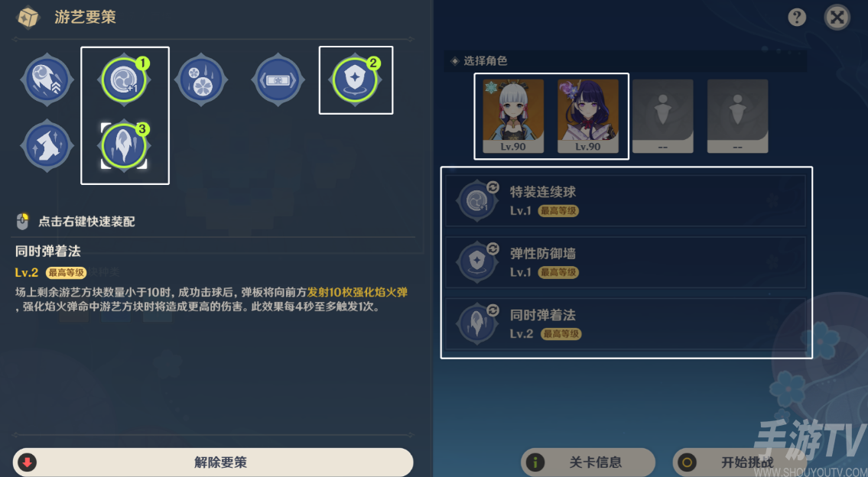Select the rocket boost stratagem icon
This screenshot has width=868, height=477.
[x=47, y=80]
